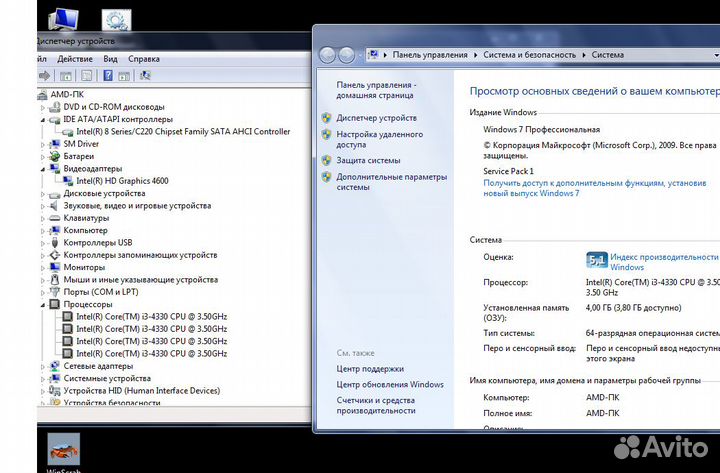Click the gear desktop icon at top
Image resolution: width=720 pixels, height=473 pixels.
(116, 20)
